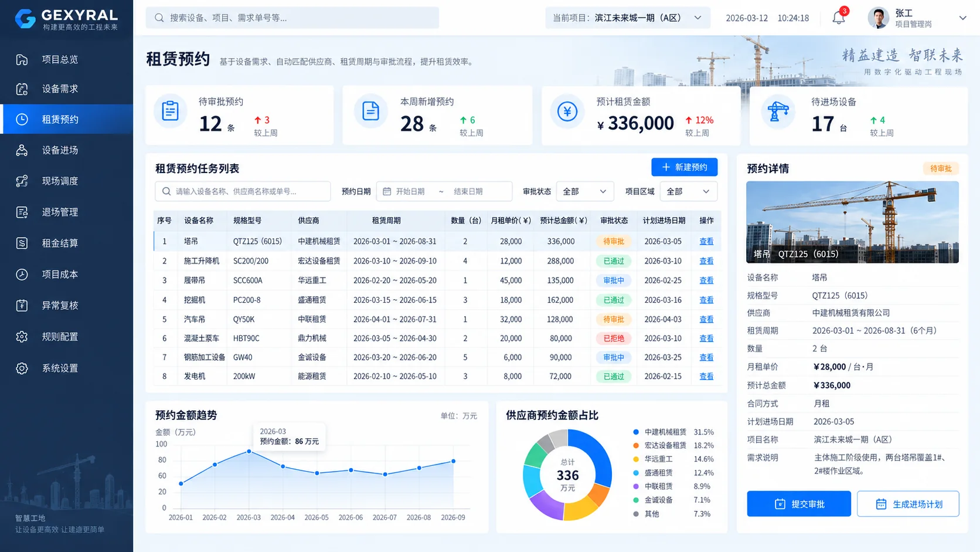Go to 设备需求 in sidebar

67,89
